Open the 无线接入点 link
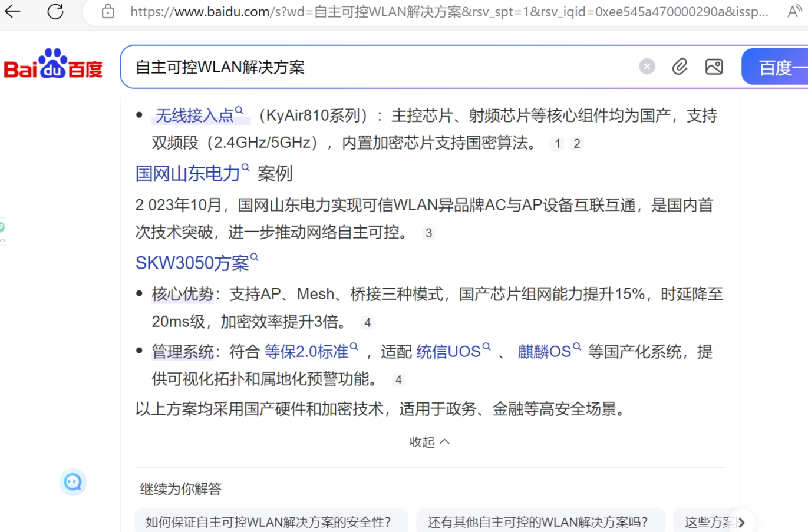808x532 pixels. (x=194, y=115)
